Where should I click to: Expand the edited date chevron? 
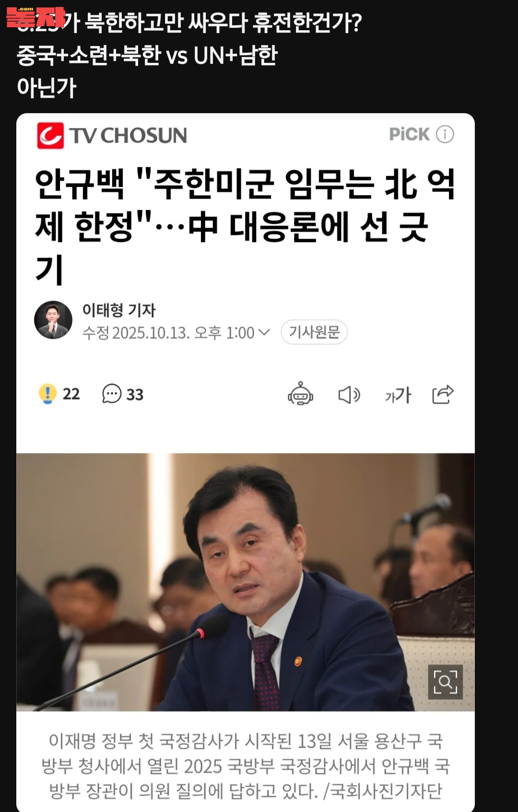coord(264,332)
